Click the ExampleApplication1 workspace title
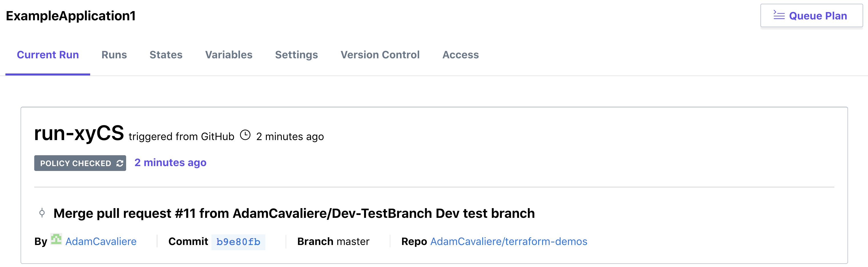Viewport: 868px width, 267px height. [71, 16]
